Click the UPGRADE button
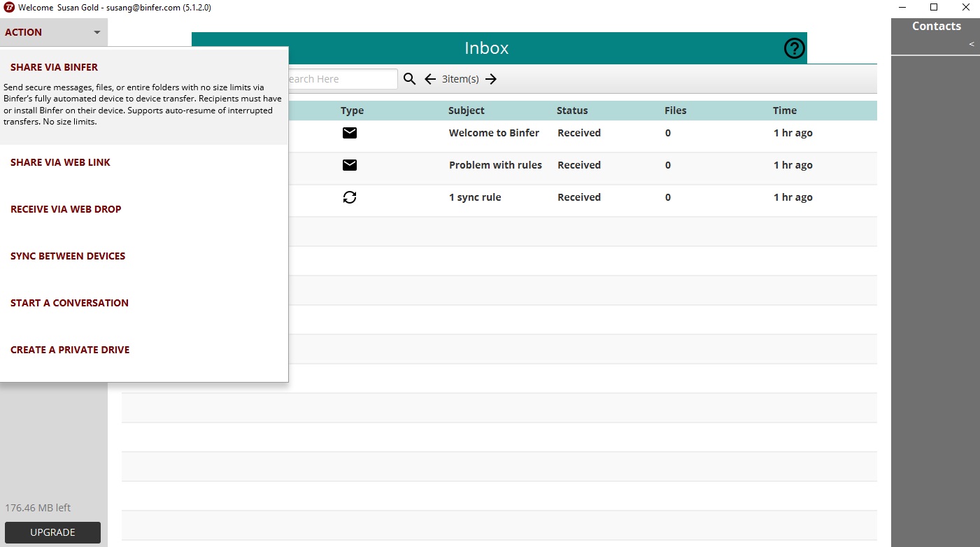The height and width of the screenshot is (547, 980). [x=52, y=532]
